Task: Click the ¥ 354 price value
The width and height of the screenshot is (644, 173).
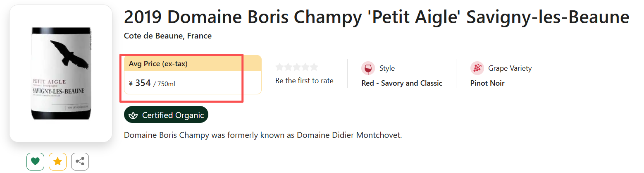Action: (x=143, y=83)
